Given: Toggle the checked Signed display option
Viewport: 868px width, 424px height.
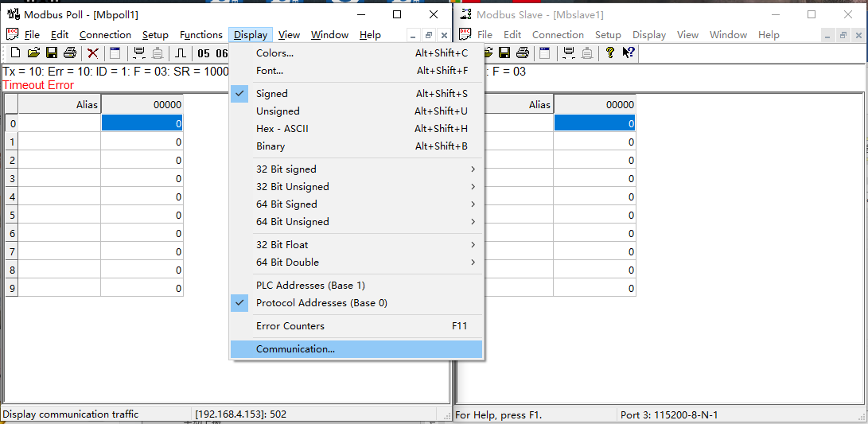Looking at the screenshot, I should tap(272, 94).
